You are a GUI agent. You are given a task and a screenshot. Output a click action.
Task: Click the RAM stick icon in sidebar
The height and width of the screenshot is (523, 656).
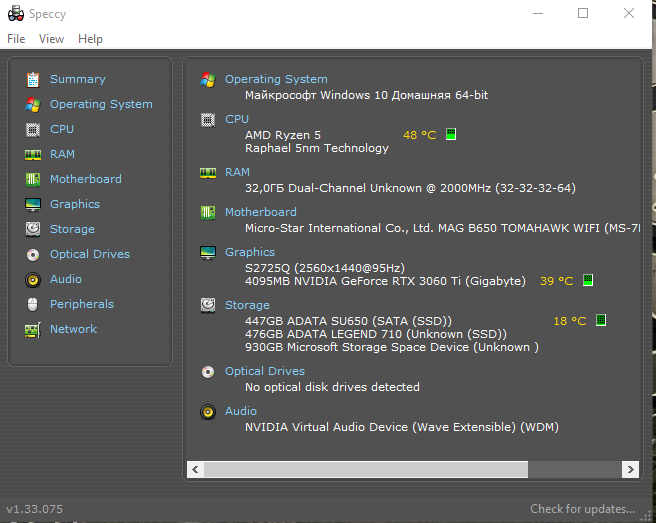(x=33, y=155)
